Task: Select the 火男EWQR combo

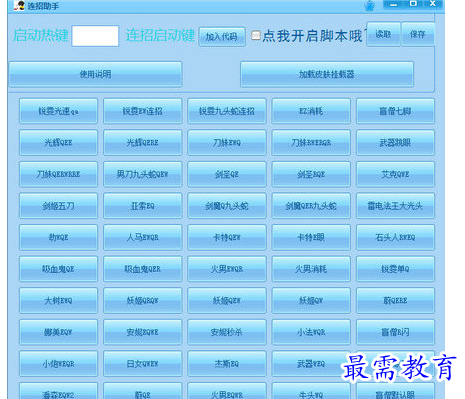Action: 227,269
